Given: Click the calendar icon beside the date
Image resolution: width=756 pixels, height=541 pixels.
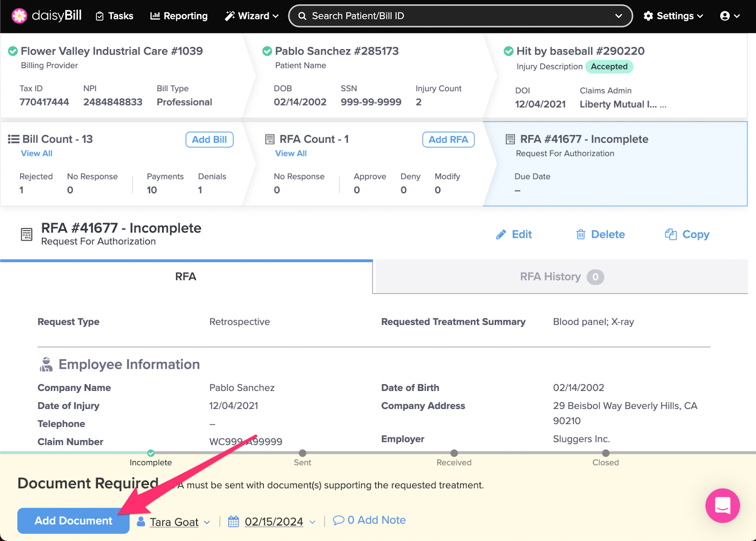Looking at the screenshot, I should 233,522.
